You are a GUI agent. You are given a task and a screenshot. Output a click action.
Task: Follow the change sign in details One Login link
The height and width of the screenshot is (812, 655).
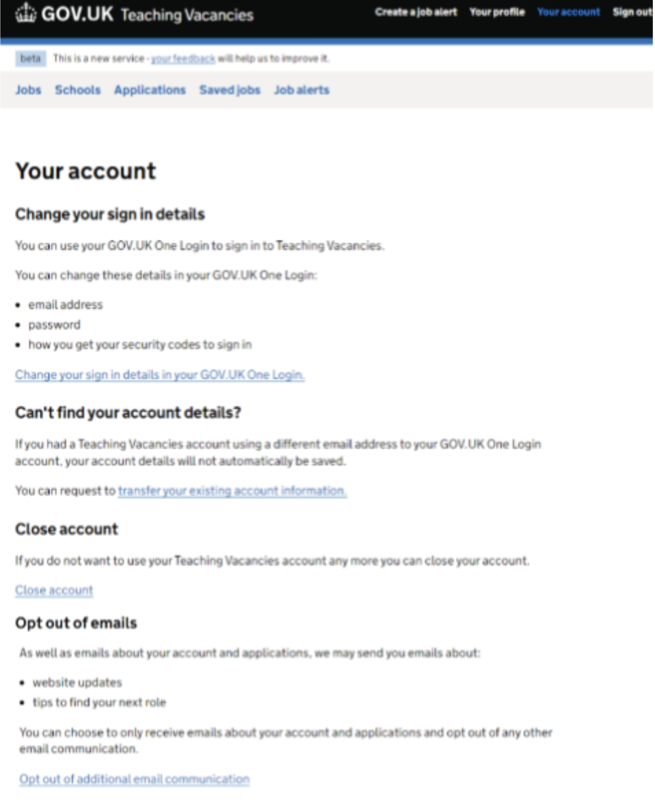[159, 375]
